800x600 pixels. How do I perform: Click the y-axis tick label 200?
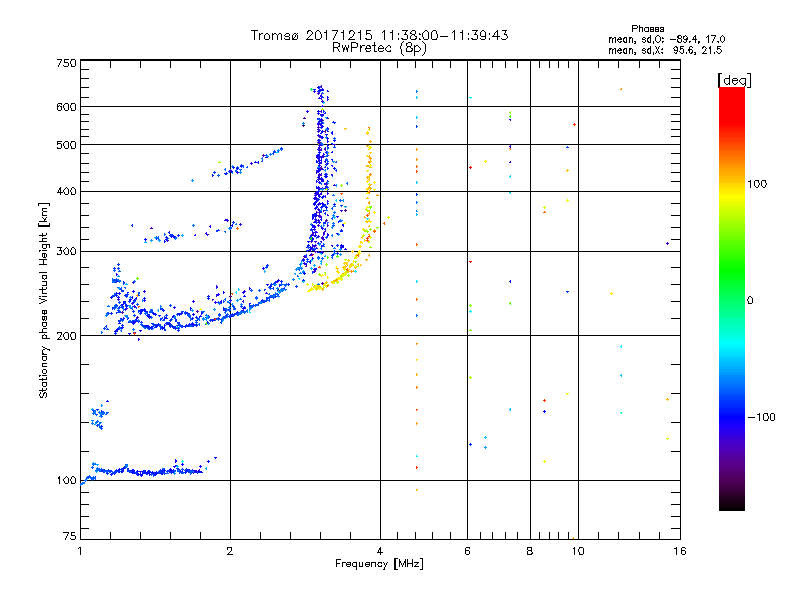pos(66,336)
